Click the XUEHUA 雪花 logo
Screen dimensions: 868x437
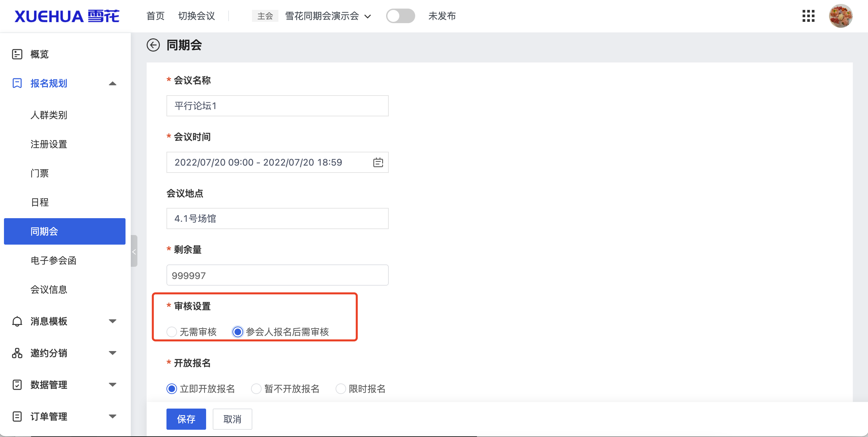(x=67, y=16)
